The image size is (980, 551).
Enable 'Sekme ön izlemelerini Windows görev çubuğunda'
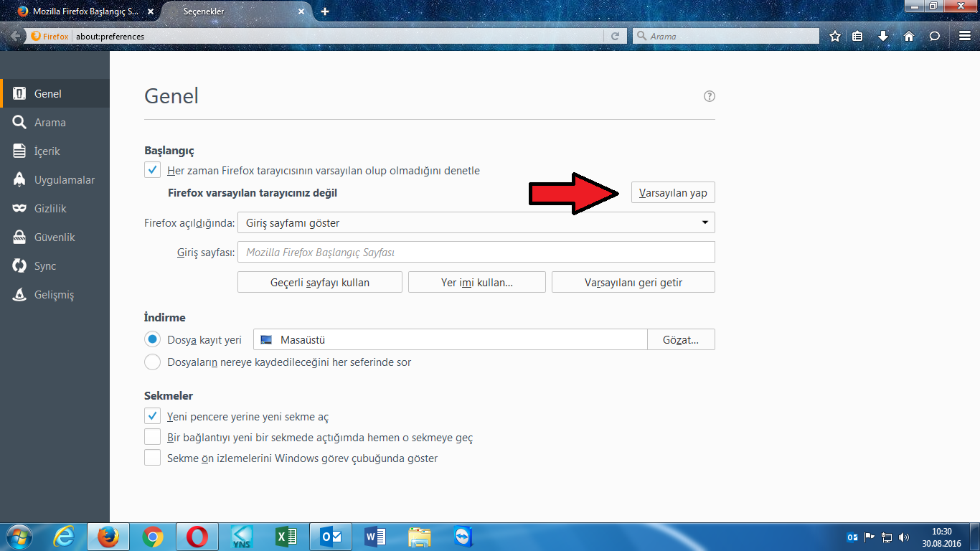coord(152,458)
